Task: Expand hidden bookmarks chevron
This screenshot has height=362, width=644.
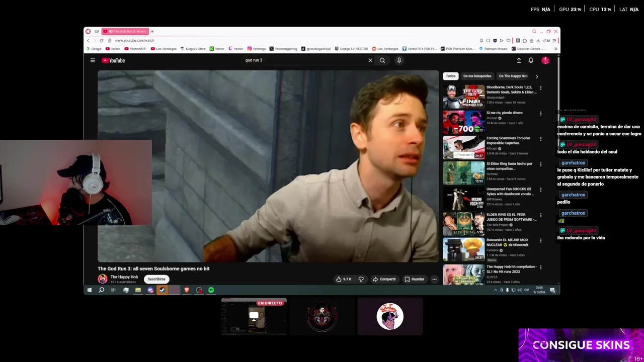Action: [555, 49]
